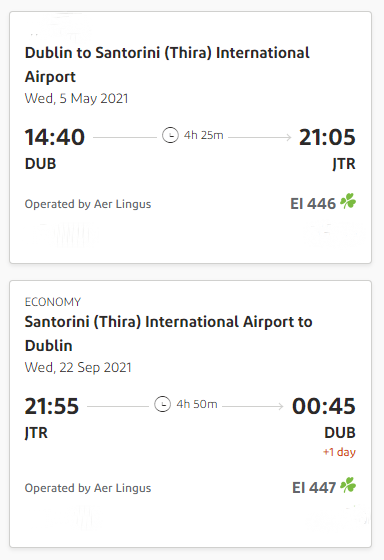Click the Dublin to Santorini route title
This screenshot has width=384, height=560.
click(x=167, y=65)
